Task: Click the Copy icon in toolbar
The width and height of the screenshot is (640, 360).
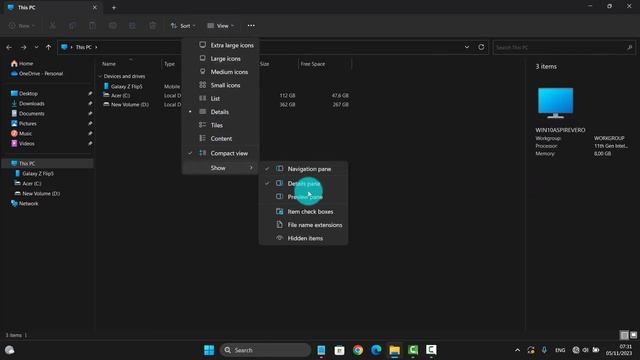Action: [73, 26]
